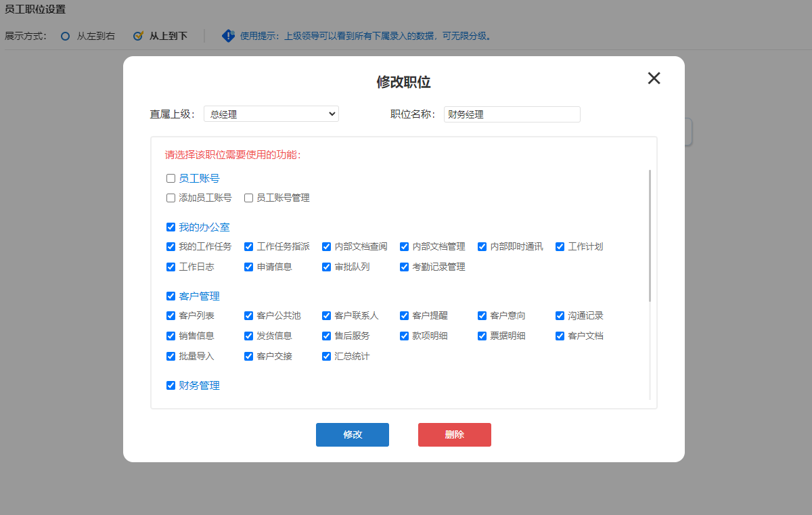Check the 员工账号 group checkbox
The height and width of the screenshot is (515, 812).
click(171, 179)
